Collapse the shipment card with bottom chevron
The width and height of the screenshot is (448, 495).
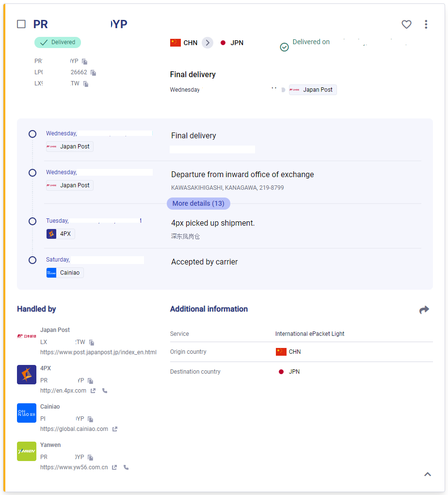(427, 475)
